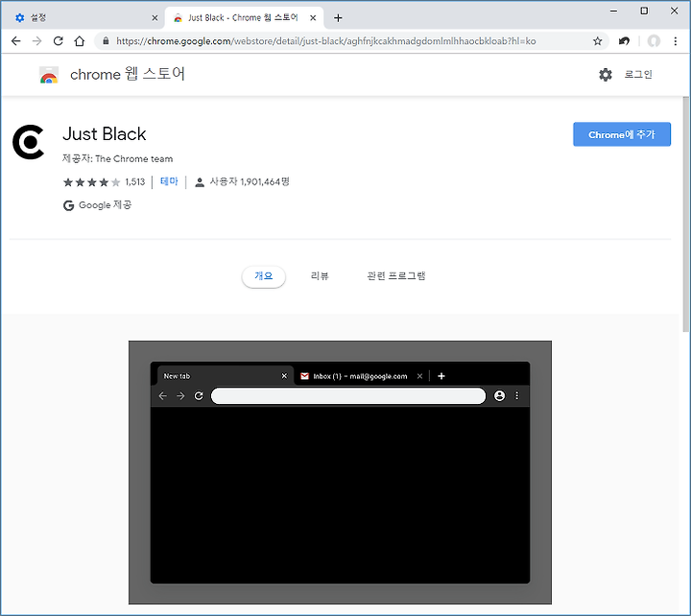Click the 사용자 1,901,464명 user count
This screenshot has width=691, height=616.
pyautogui.click(x=242, y=182)
